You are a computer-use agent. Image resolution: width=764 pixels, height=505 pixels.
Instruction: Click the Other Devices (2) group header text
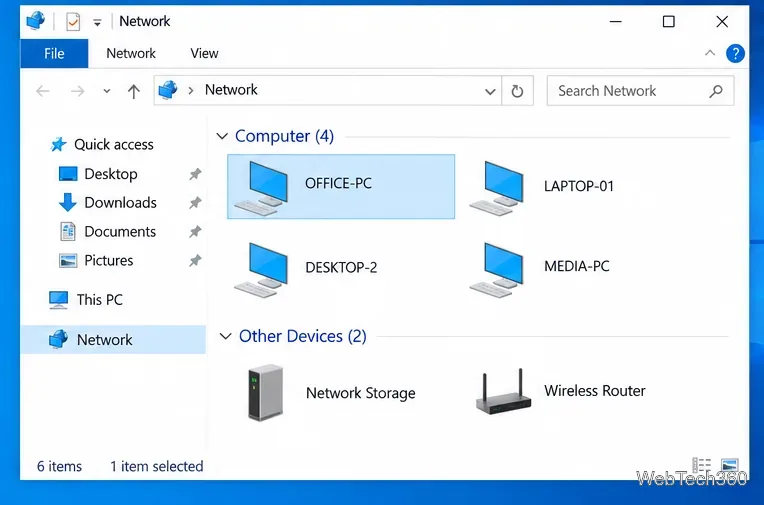(x=303, y=336)
